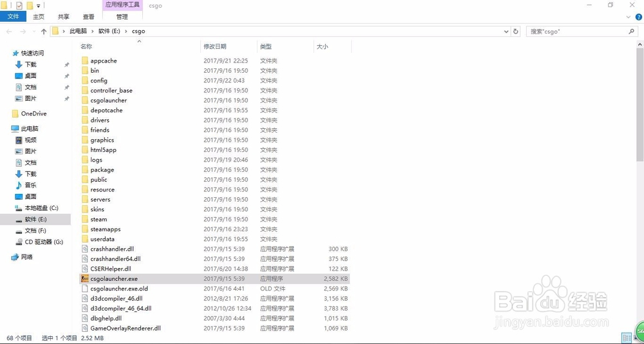Open the 文件 menu tab
The width and height of the screenshot is (644, 344).
(x=13, y=17)
